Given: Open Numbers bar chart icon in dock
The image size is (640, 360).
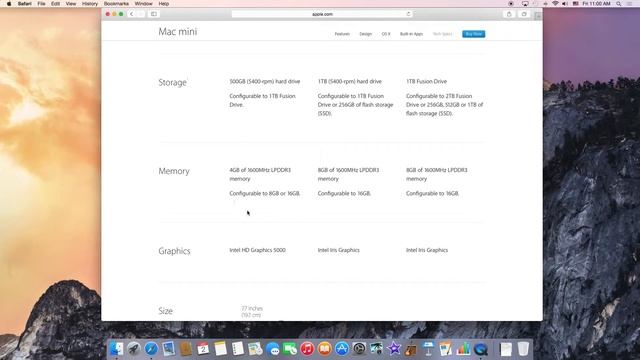Looking at the screenshot, I should tap(463, 349).
